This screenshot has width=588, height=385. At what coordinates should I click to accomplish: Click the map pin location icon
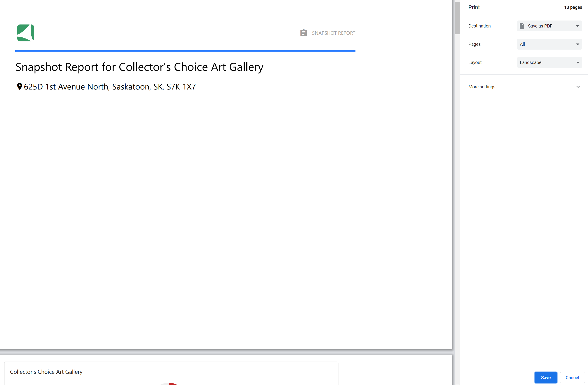[x=20, y=86]
